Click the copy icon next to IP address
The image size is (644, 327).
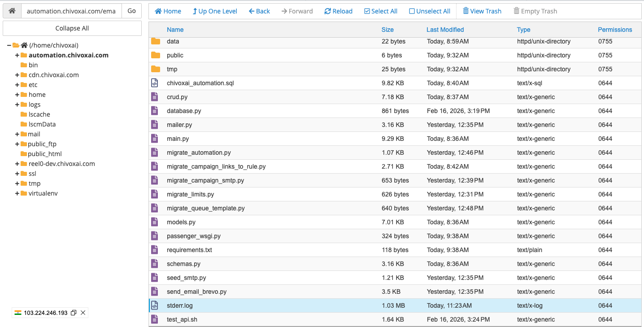(74, 313)
